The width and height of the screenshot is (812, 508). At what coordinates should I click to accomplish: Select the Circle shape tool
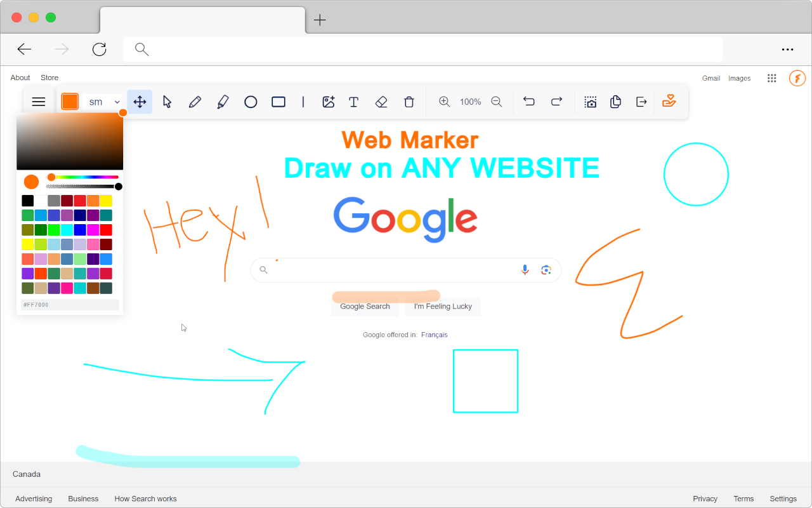251,102
